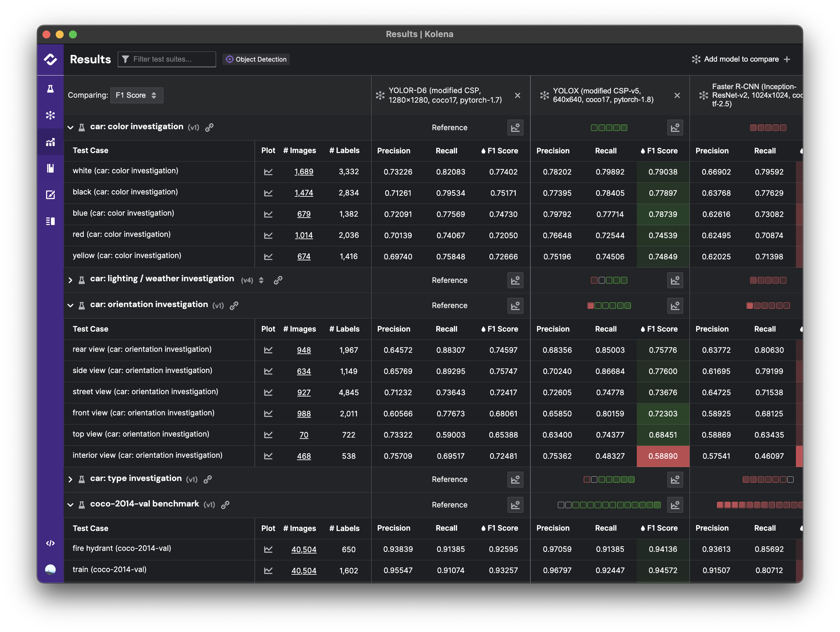The height and width of the screenshot is (632, 840).
Task: Open 1,689 images link for white car
Action: 304,172
